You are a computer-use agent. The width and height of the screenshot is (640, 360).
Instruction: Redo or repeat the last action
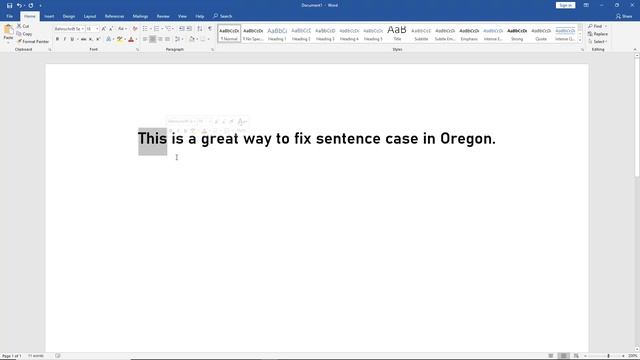(31, 5)
